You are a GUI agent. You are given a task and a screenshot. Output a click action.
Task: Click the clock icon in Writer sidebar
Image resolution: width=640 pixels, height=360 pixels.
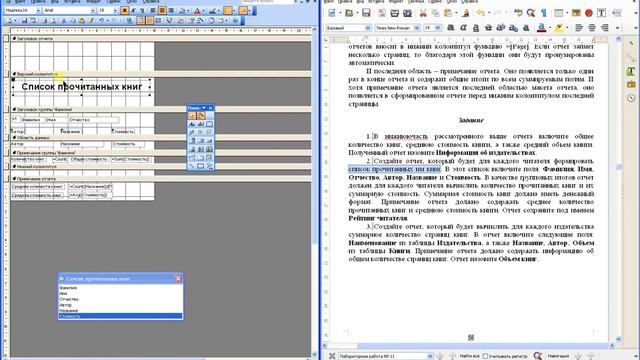pyautogui.click(x=631, y=98)
